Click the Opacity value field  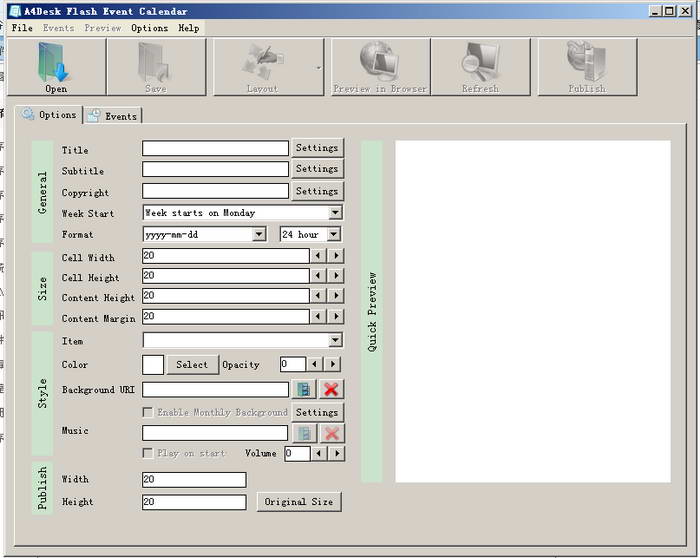click(293, 364)
